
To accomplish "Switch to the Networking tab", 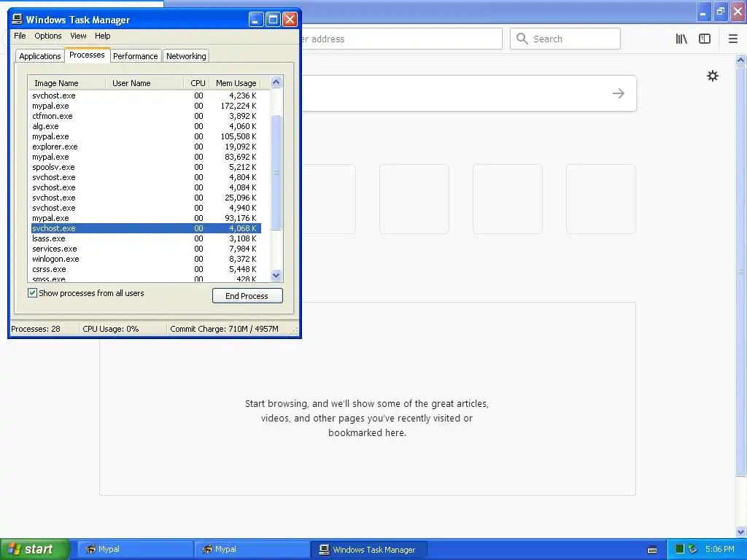I will click(x=186, y=56).
